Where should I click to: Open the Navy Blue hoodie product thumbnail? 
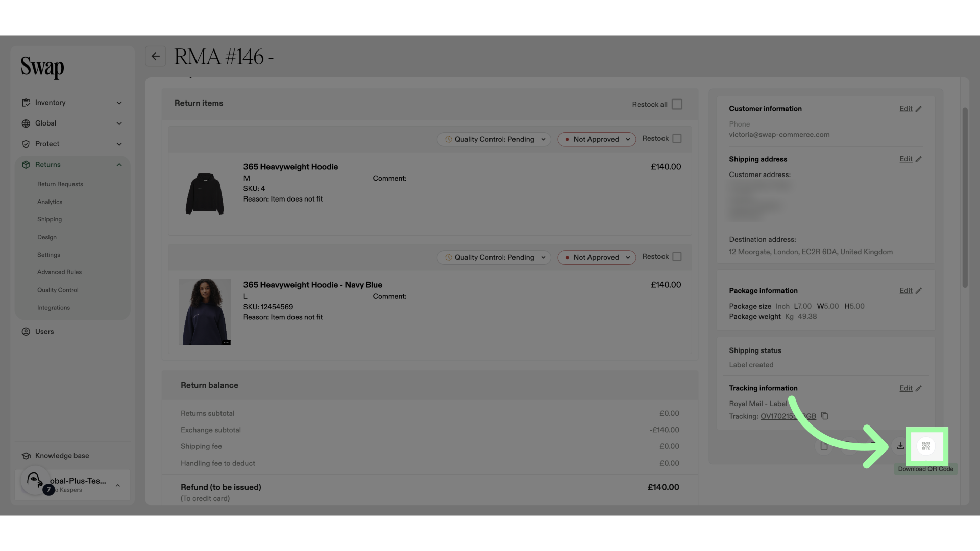pyautogui.click(x=205, y=312)
